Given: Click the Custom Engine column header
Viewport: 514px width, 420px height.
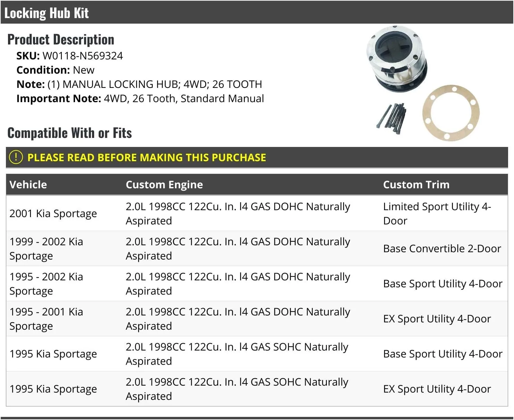Looking at the screenshot, I should [164, 184].
